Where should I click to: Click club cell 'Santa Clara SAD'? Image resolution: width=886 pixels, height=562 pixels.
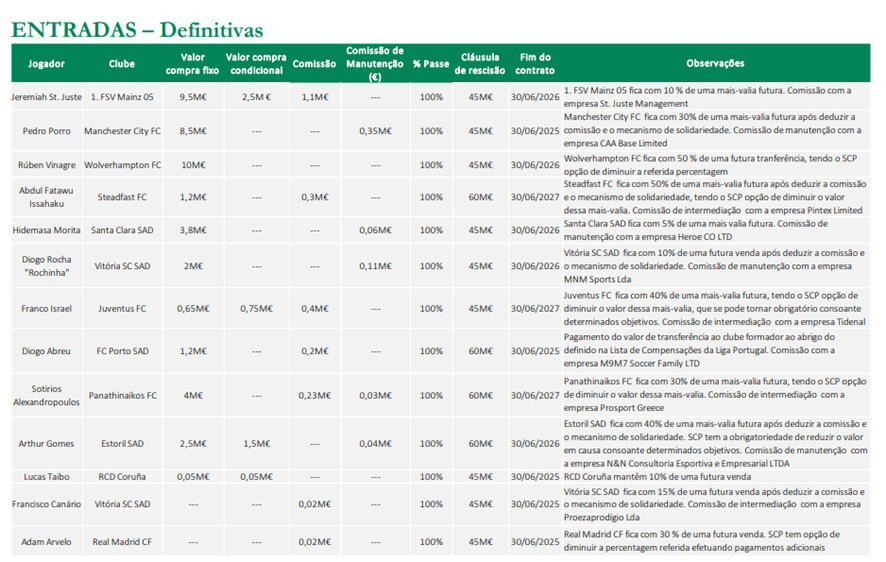122,230
